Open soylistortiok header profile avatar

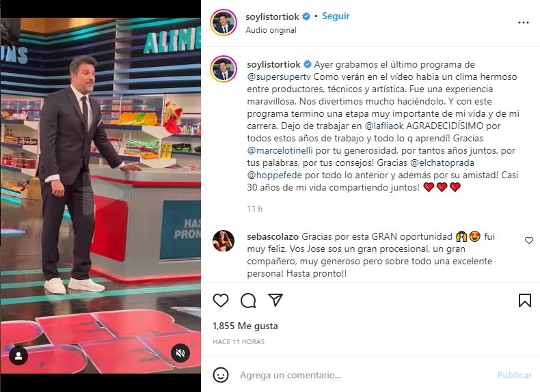pyautogui.click(x=224, y=23)
